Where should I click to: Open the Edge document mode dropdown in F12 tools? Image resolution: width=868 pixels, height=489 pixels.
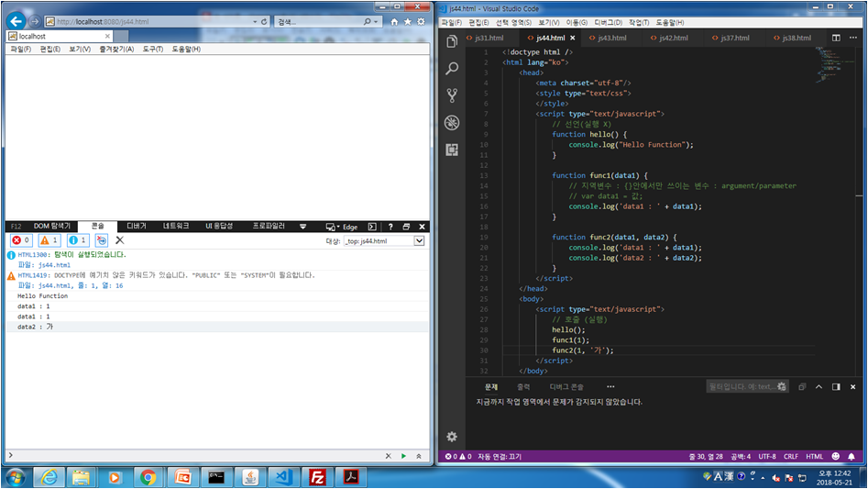pos(342,227)
